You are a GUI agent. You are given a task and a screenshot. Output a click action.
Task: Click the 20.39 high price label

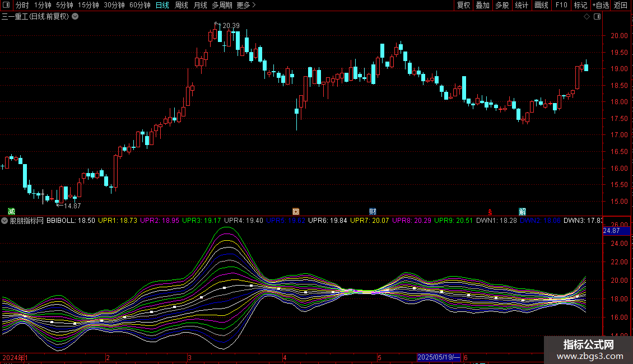(231, 25)
